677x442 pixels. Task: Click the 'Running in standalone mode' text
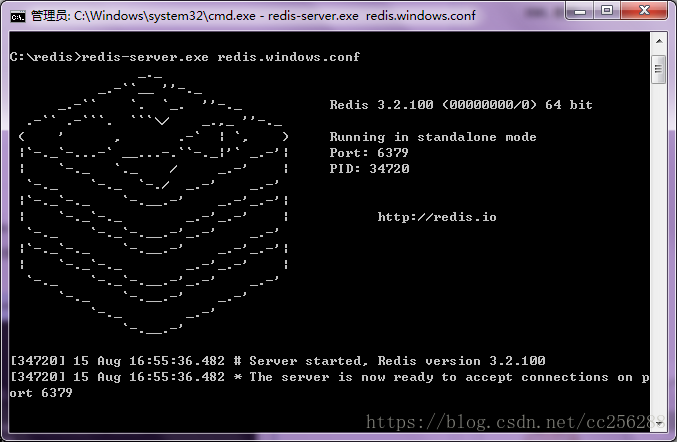pyautogui.click(x=433, y=137)
